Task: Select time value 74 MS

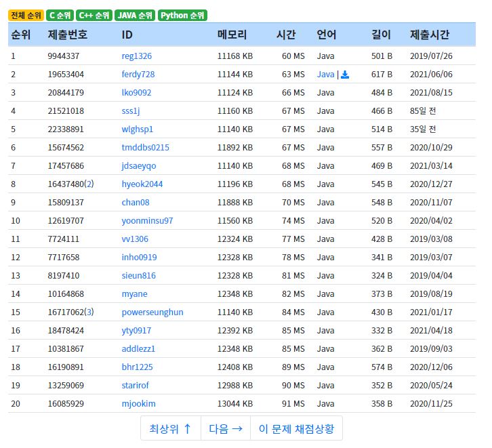Action: pos(293,221)
